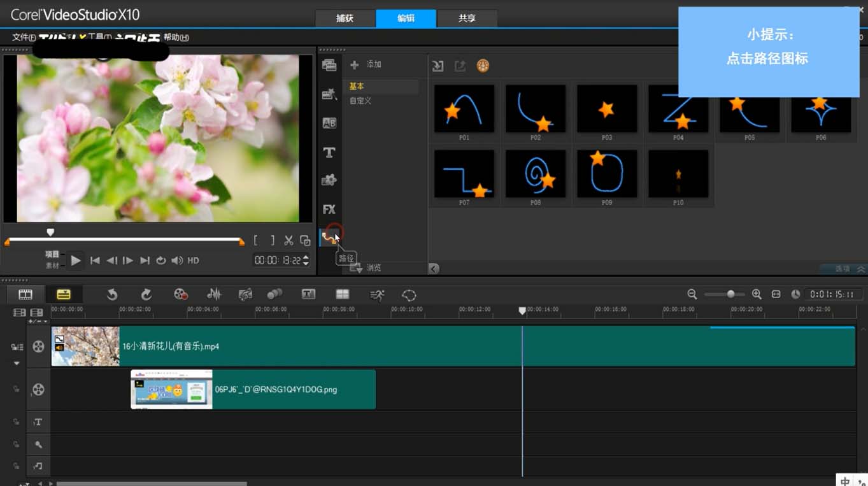Open the 帮助(H) menu
This screenshot has width=868, height=486.
click(x=176, y=38)
